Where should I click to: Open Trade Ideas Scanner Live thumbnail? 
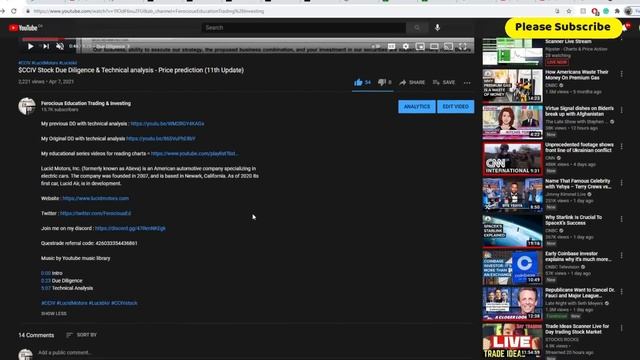tap(513, 340)
